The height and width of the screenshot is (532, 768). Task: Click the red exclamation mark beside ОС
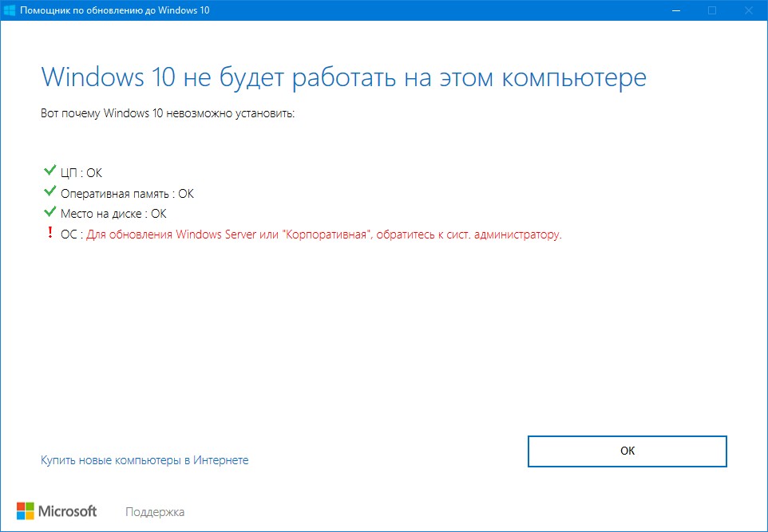(x=50, y=234)
